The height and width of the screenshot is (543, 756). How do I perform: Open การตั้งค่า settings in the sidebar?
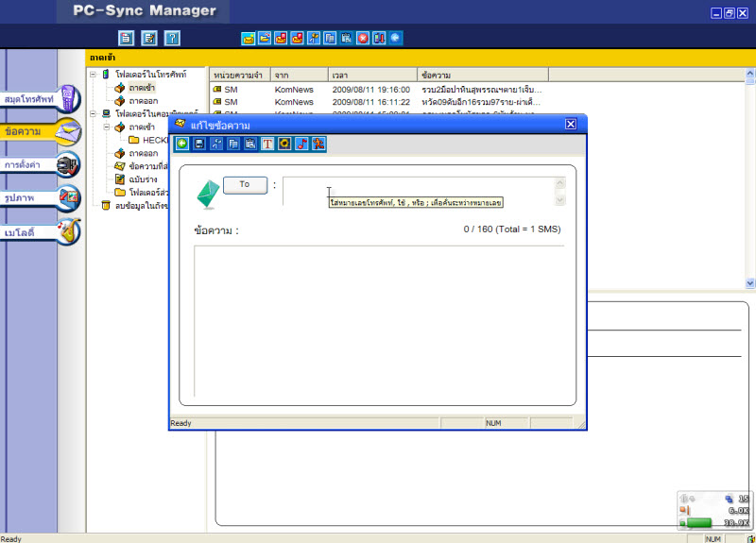(41, 164)
